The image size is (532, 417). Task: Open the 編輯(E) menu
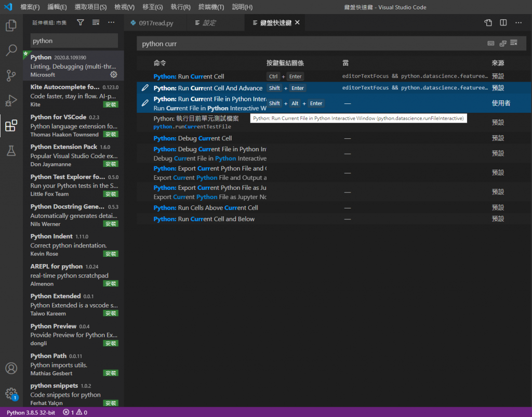tap(57, 7)
